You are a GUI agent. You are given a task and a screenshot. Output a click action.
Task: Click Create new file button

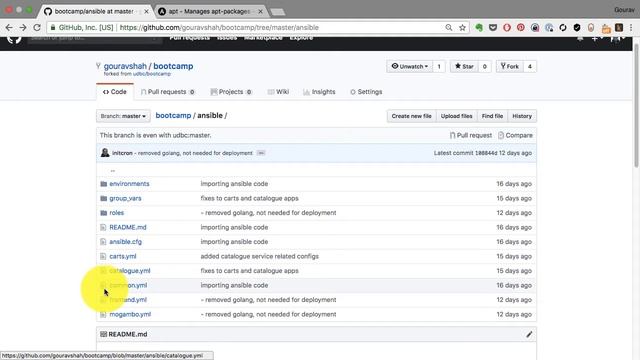(411, 116)
